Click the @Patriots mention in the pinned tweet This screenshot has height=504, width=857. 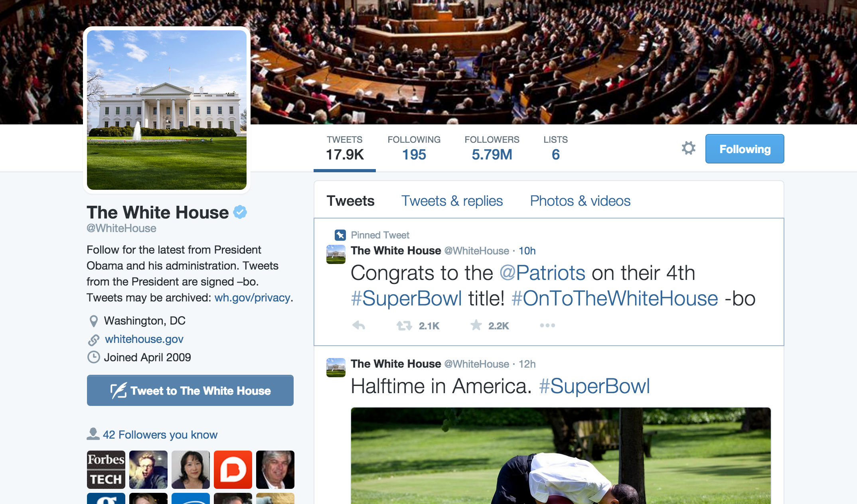point(542,273)
